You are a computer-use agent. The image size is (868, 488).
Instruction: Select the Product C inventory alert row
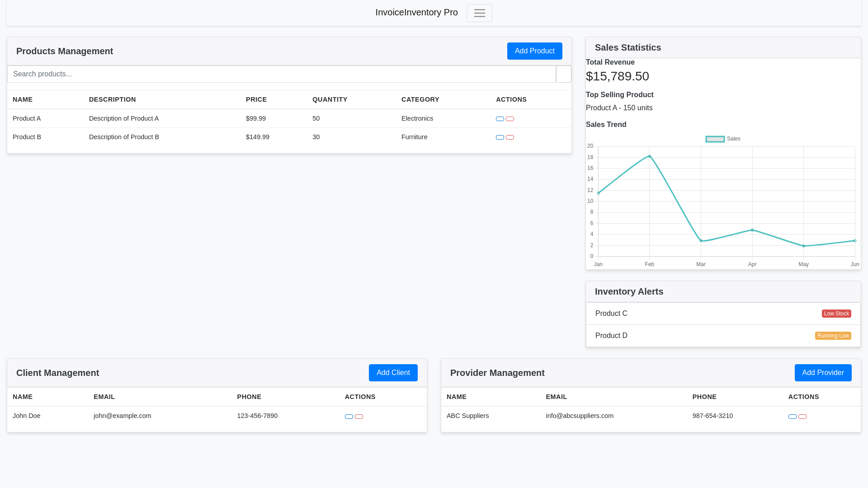[x=723, y=314]
